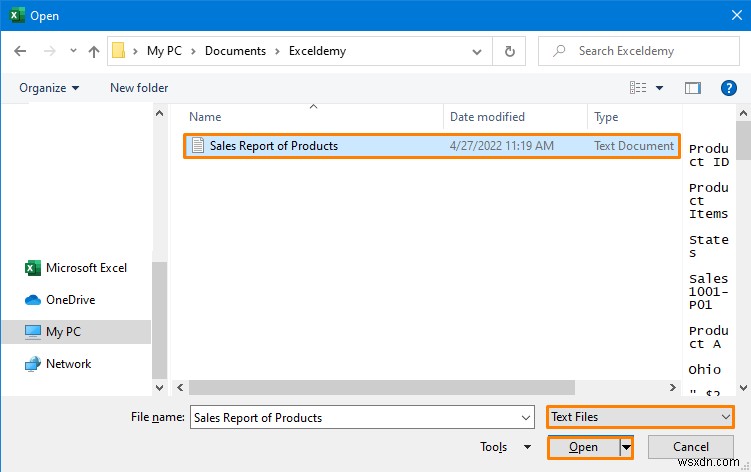Click the Search Exceldemy field
This screenshot has width=751, height=472.
[639, 51]
